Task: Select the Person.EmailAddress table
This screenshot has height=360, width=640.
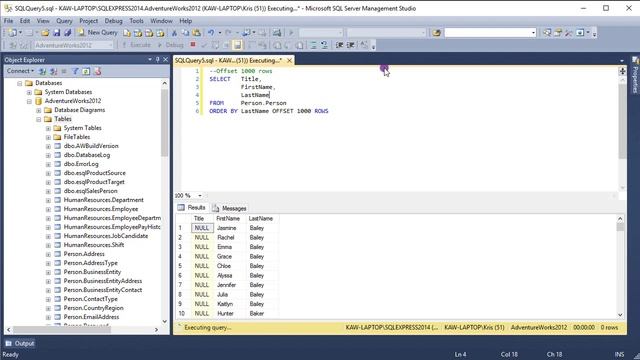Action: pos(91,317)
